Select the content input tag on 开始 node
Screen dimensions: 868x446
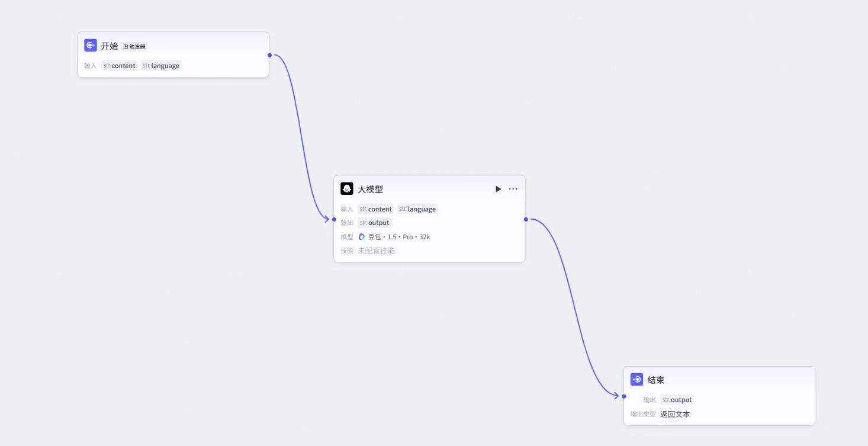point(119,66)
